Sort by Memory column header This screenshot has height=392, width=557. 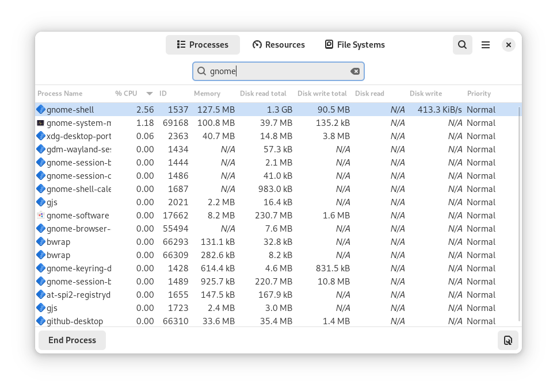point(207,94)
